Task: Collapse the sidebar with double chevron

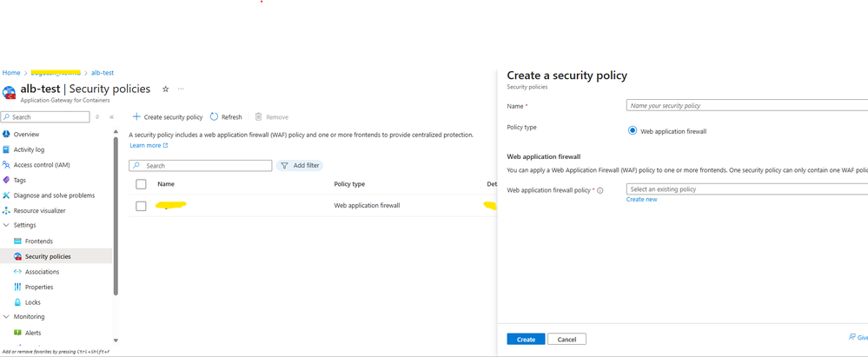Action: tap(111, 117)
